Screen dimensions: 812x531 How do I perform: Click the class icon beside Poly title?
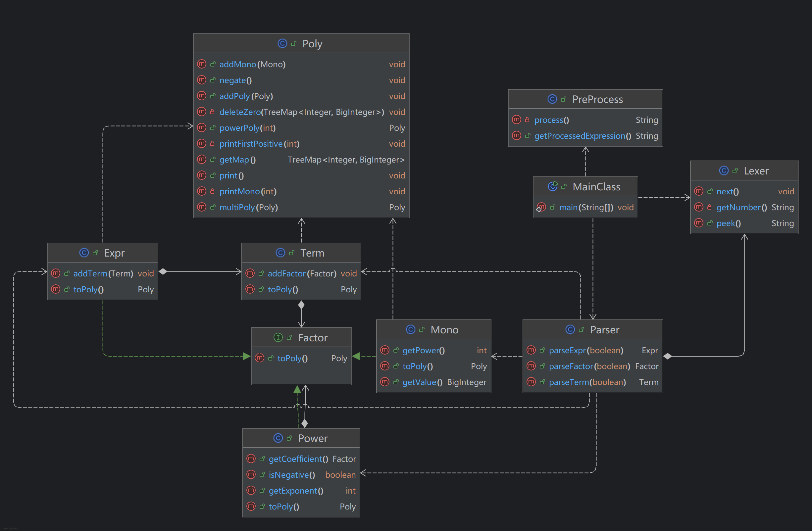click(x=282, y=44)
